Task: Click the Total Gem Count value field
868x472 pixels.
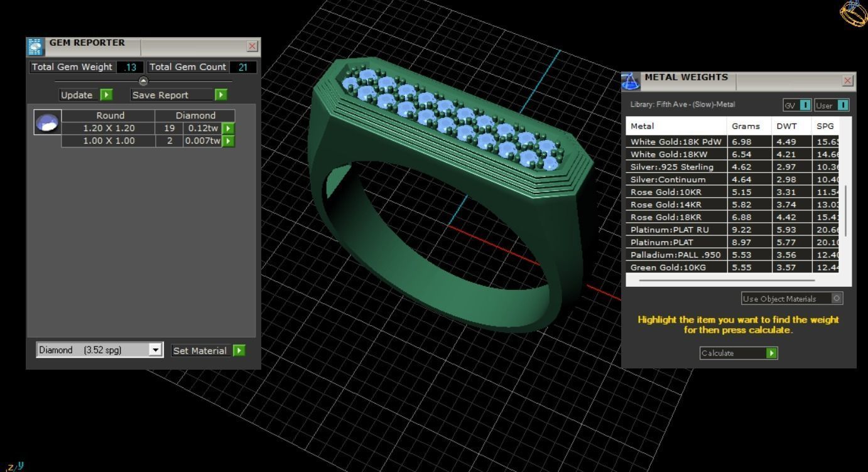Action: (x=243, y=67)
